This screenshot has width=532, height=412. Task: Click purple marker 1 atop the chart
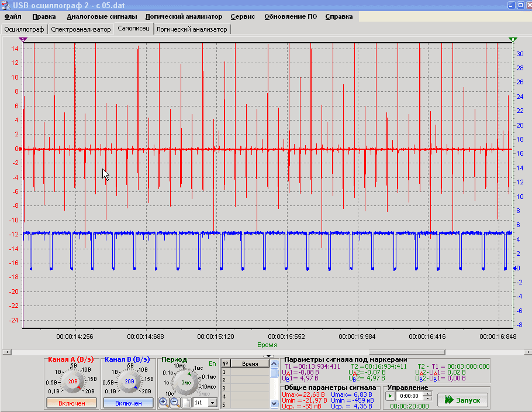(23, 39)
